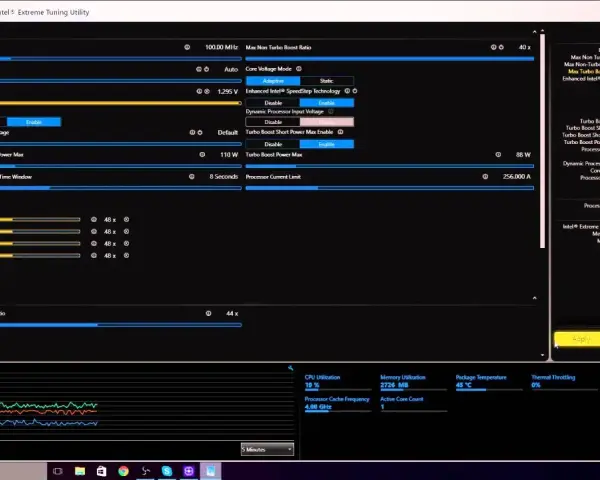Enable Turbo Boost Short Power Max
The image size is (600, 480).
click(x=327, y=144)
